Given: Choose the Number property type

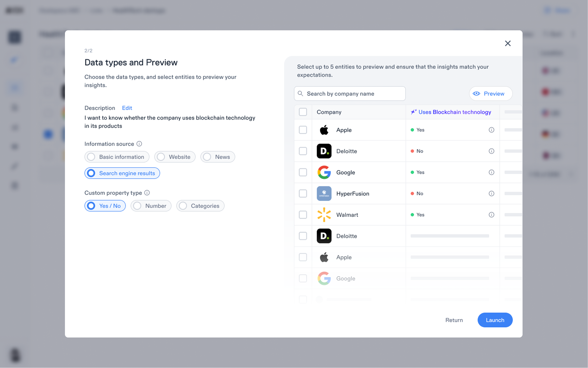Looking at the screenshot, I should pos(151,206).
